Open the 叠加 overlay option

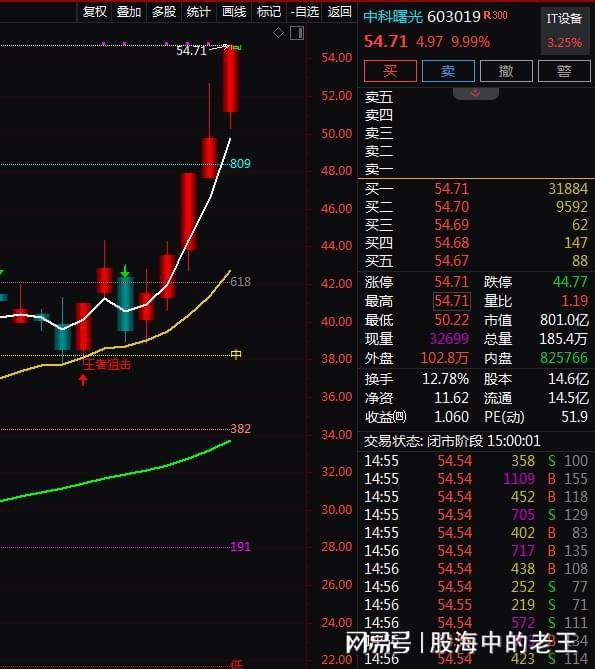129,12
